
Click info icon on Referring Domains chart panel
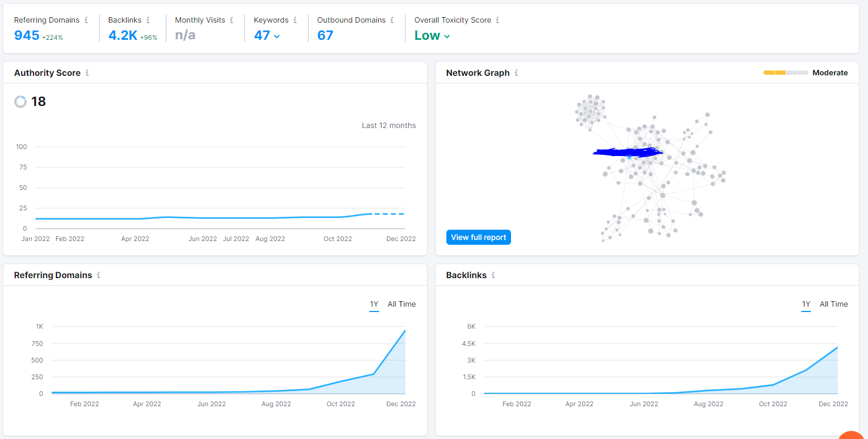pos(99,275)
